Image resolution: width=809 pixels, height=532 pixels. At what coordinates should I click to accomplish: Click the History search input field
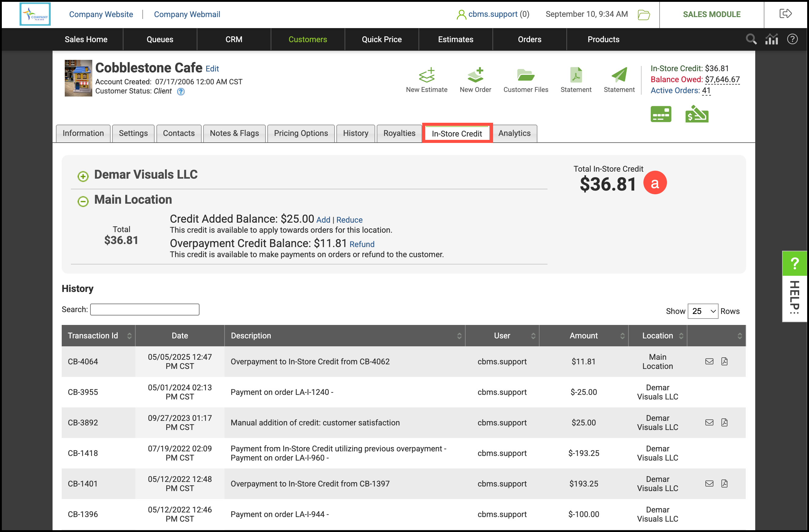tap(145, 309)
